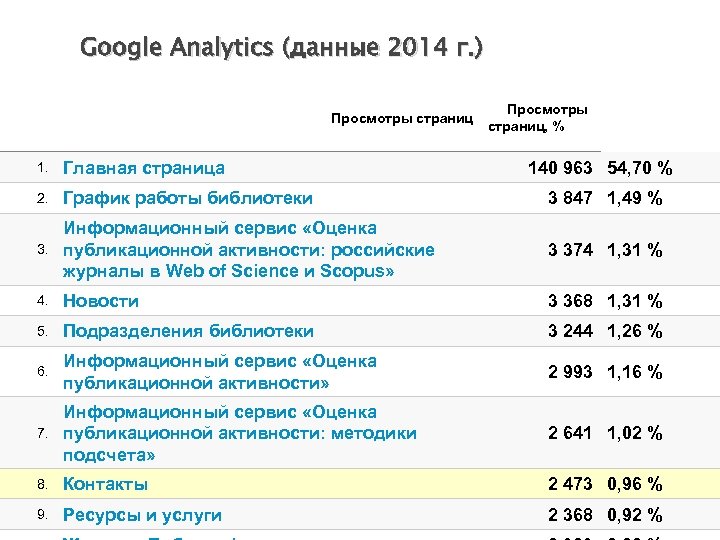Select the 1,02 % percentage cell
This screenshot has width=720, height=540.
(x=635, y=433)
